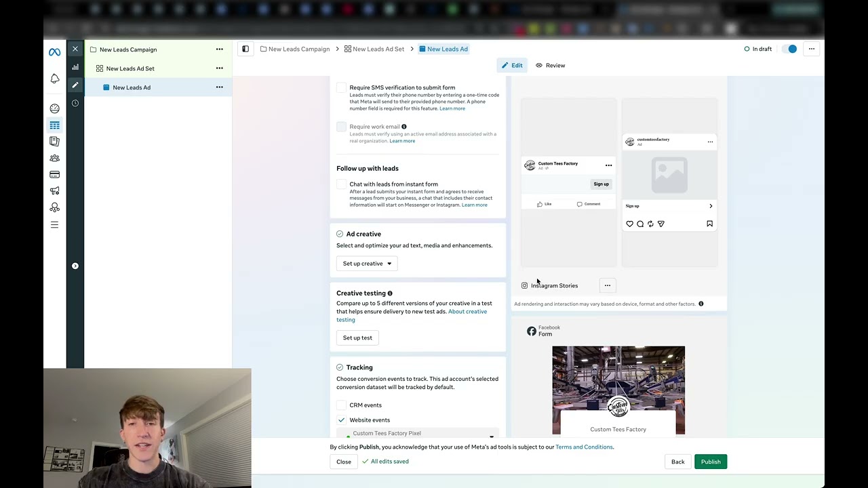The height and width of the screenshot is (488, 868).
Task: Open the Meta logo home
Action: 54,52
